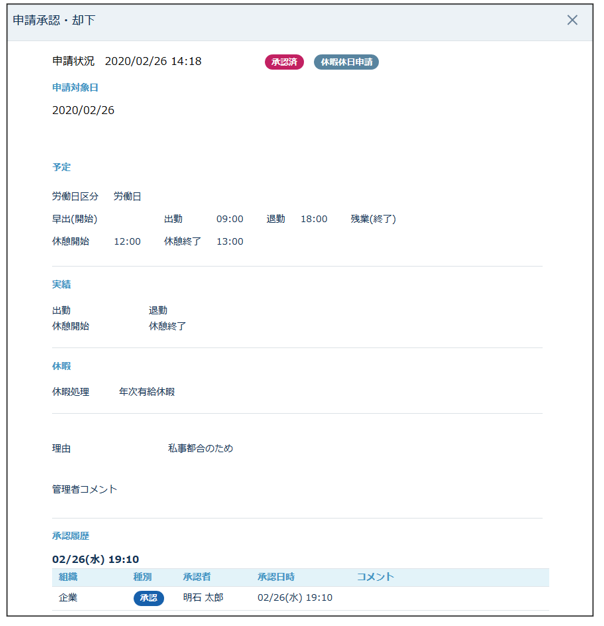Click the 企業 organization cell
This screenshot has width=604, height=626.
tap(68, 598)
